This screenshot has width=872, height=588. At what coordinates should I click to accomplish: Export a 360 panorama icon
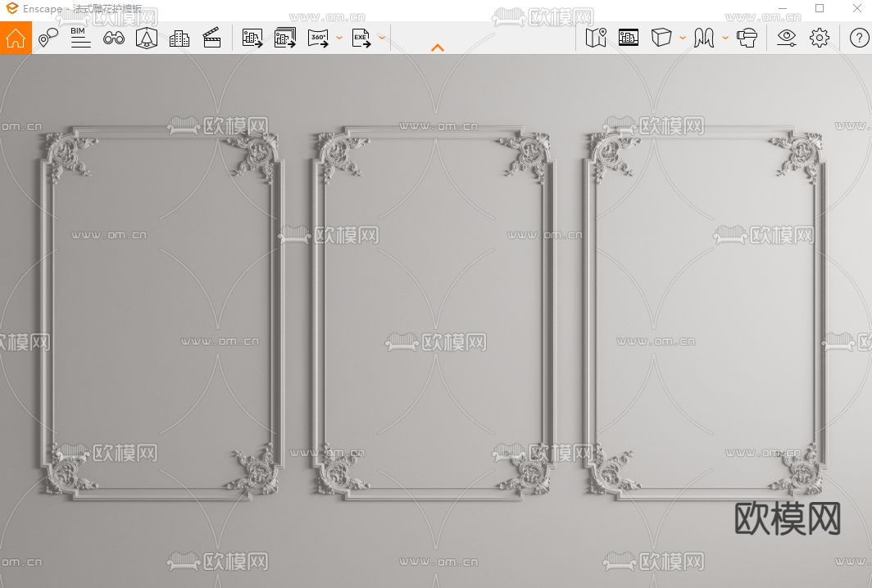click(318, 38)
